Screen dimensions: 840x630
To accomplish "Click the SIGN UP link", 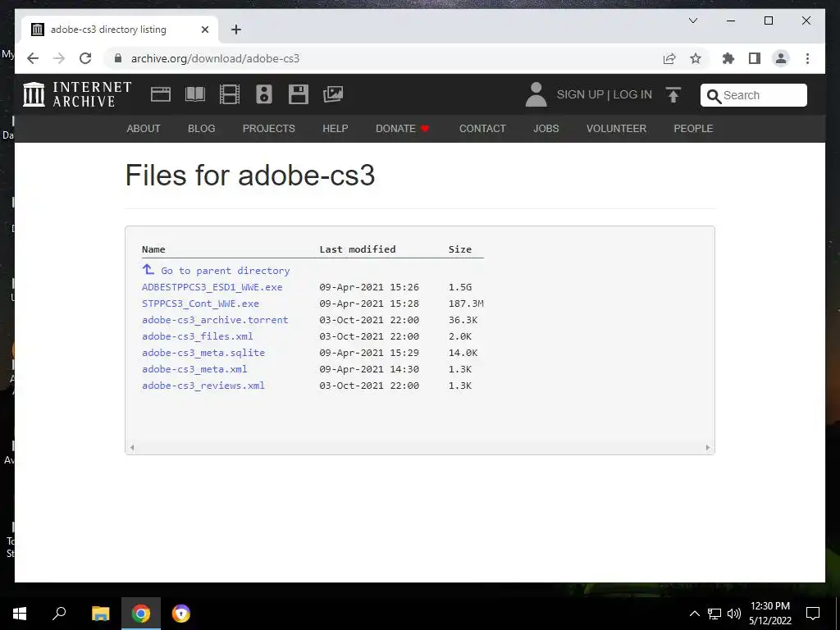I will (x=580, y=94).
